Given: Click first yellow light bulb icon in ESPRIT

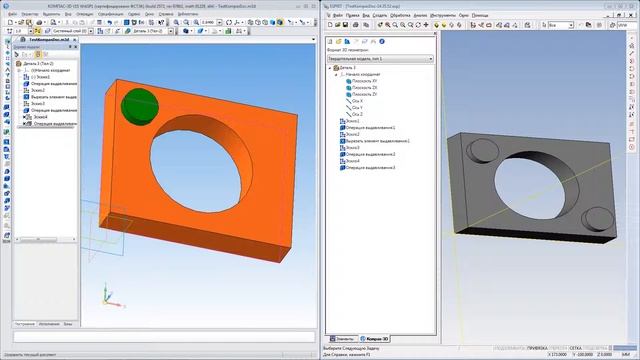Looking at the screenshot, I should coord(436,25).
